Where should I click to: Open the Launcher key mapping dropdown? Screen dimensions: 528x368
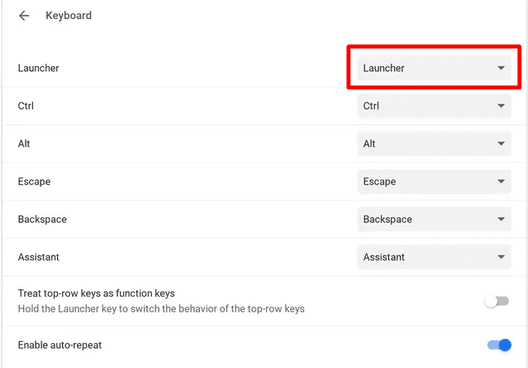coord(434,68)
